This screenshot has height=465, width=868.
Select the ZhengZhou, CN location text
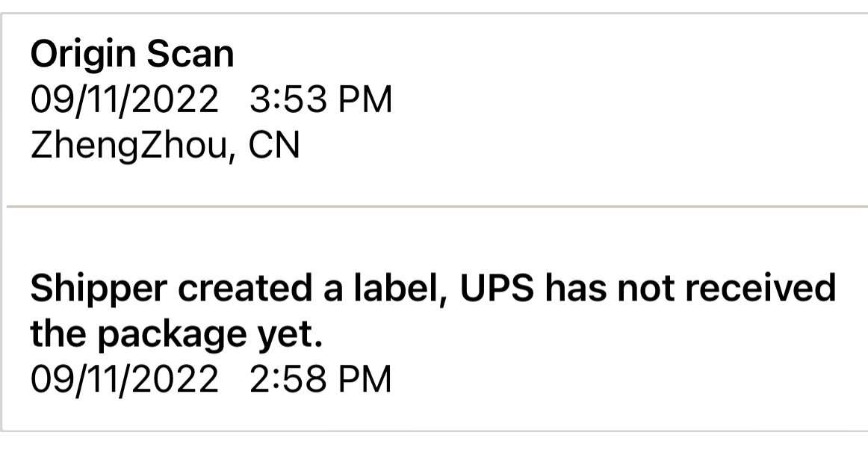click(x=165, y=147)
